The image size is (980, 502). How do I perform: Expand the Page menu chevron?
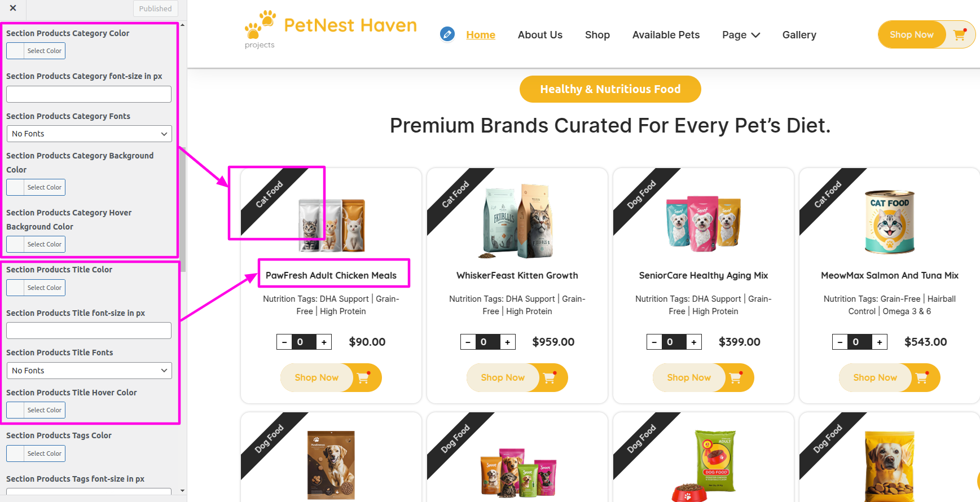[x=756, y=35]
